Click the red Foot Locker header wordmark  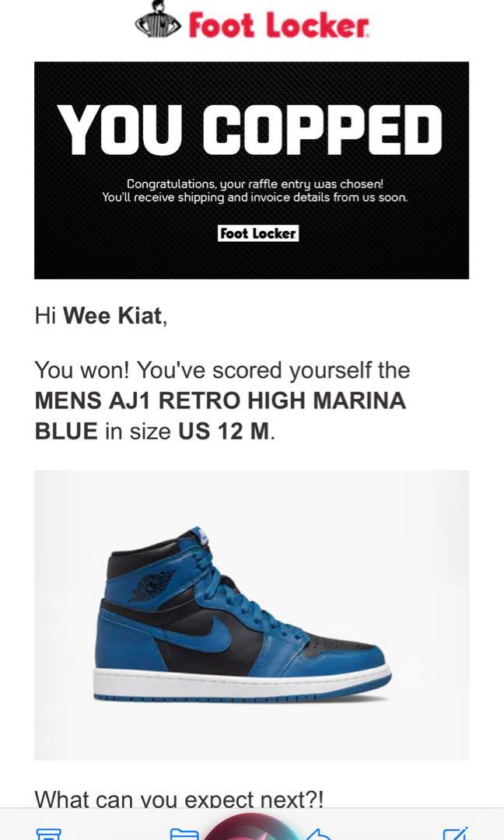pos(278,25)
